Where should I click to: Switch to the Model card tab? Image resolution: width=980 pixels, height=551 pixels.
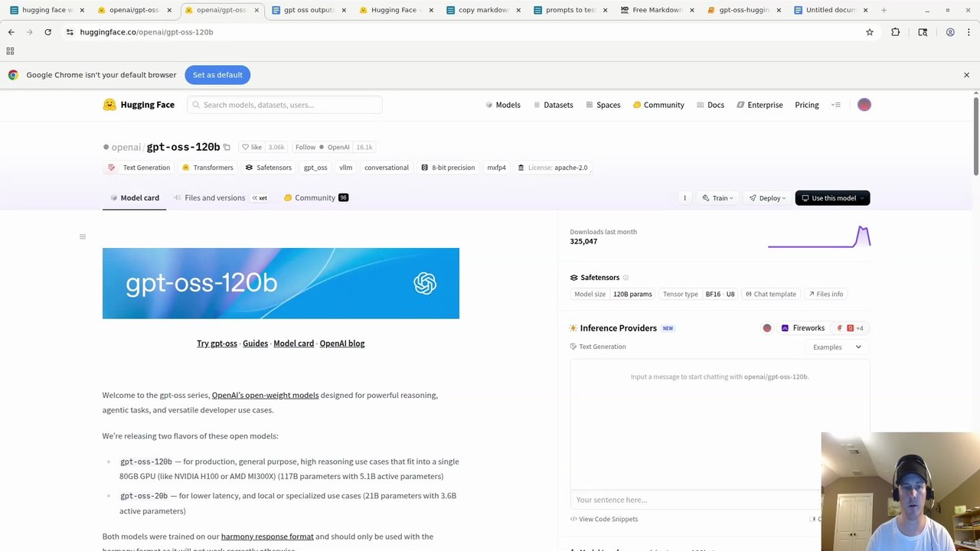[x=135, y=198]
